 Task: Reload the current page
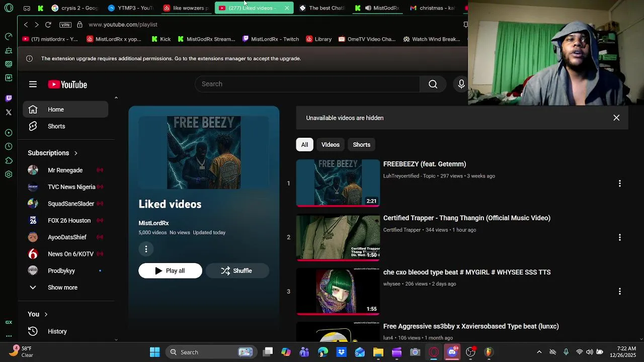[x=48, y=25]
